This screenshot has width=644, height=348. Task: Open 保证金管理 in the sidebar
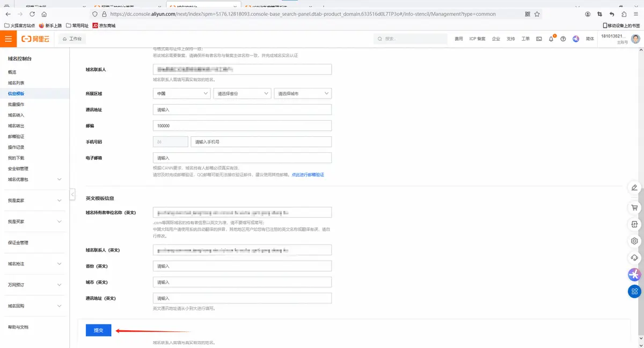[18, 242]
